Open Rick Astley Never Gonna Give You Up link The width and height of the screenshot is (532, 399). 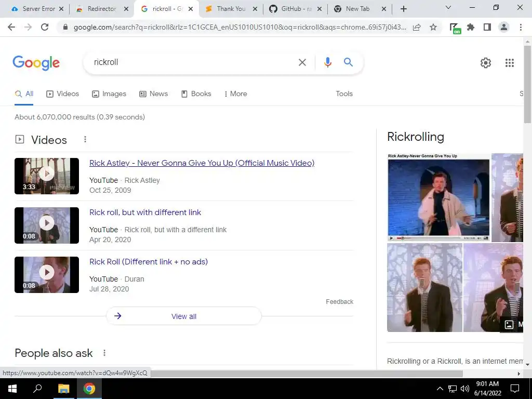pyautogui.click(x=202, y=163)
